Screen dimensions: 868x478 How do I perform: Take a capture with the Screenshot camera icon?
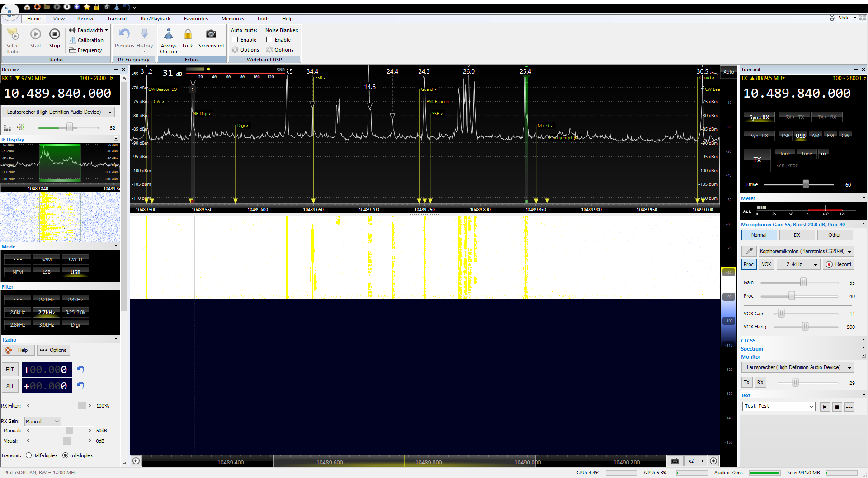tap(211, 35)
